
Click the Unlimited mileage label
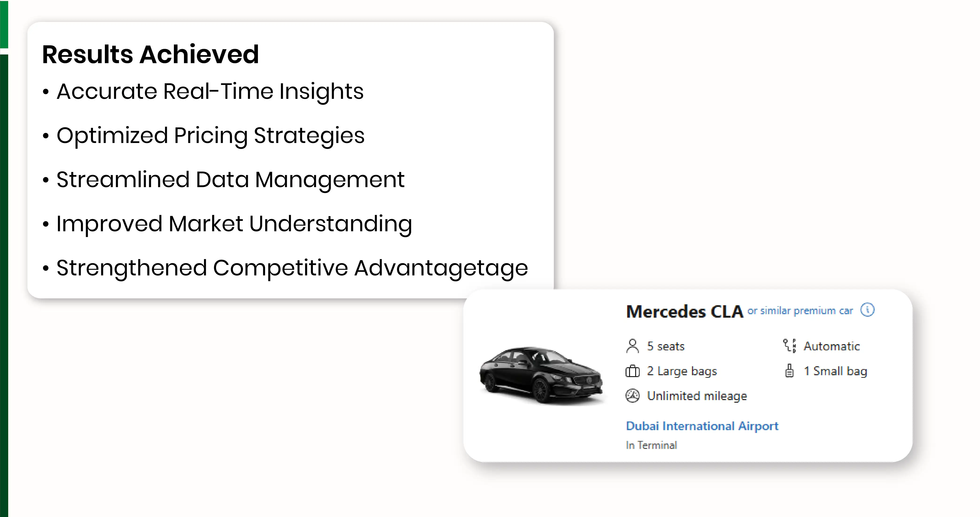coord(697,396)
